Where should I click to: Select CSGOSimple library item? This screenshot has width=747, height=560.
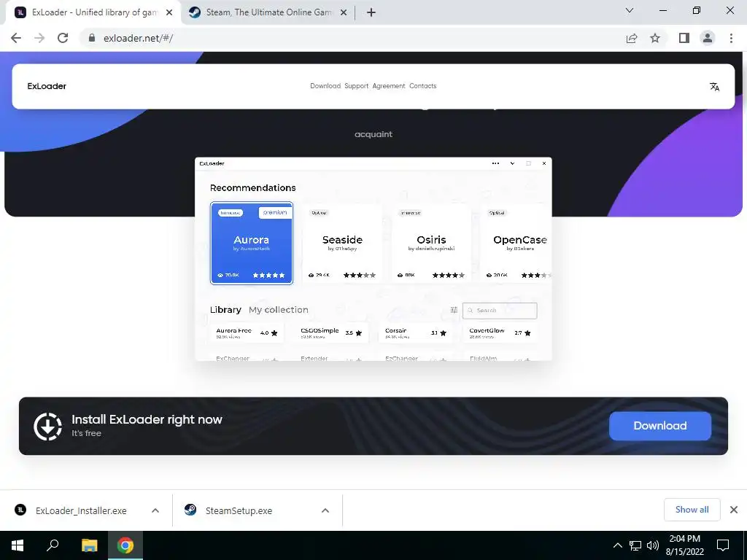[332, 332]
